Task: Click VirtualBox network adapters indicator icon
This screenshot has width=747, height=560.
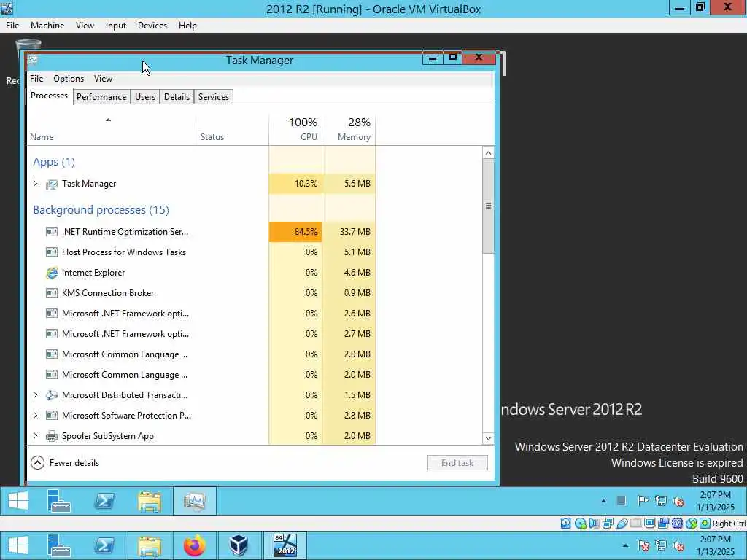Action: click(608, 524)
